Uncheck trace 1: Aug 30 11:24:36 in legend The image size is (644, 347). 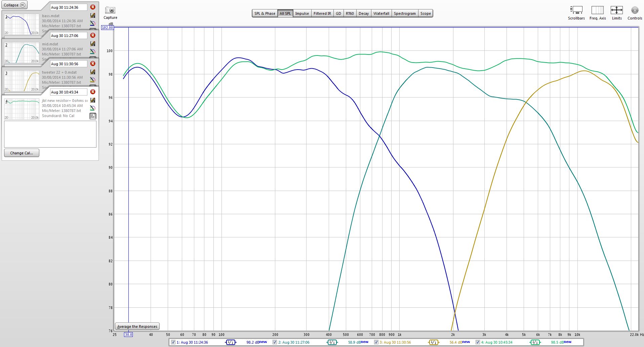pyautogui.click(x=173, y=342)
